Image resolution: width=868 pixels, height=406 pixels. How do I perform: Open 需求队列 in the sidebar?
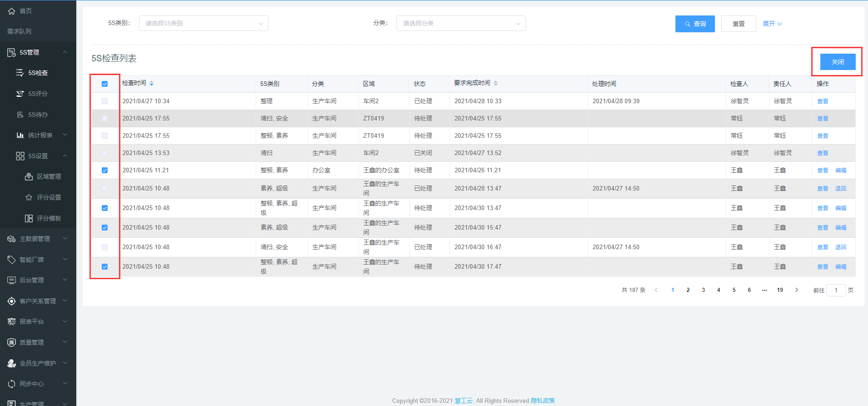[x=19, y=31]
